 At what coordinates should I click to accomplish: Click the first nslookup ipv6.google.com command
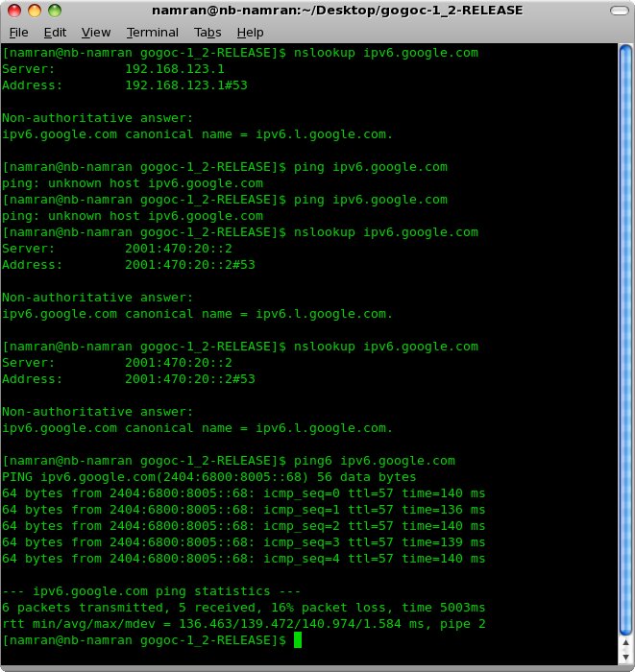point(240,53)
